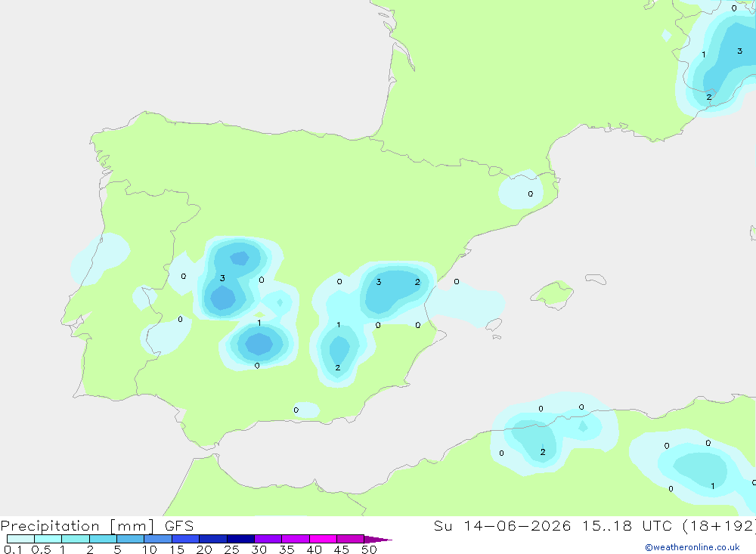Click the "0" value off the Valencia coast
This screenshot has height=554, width=756.
pos(457,282)
